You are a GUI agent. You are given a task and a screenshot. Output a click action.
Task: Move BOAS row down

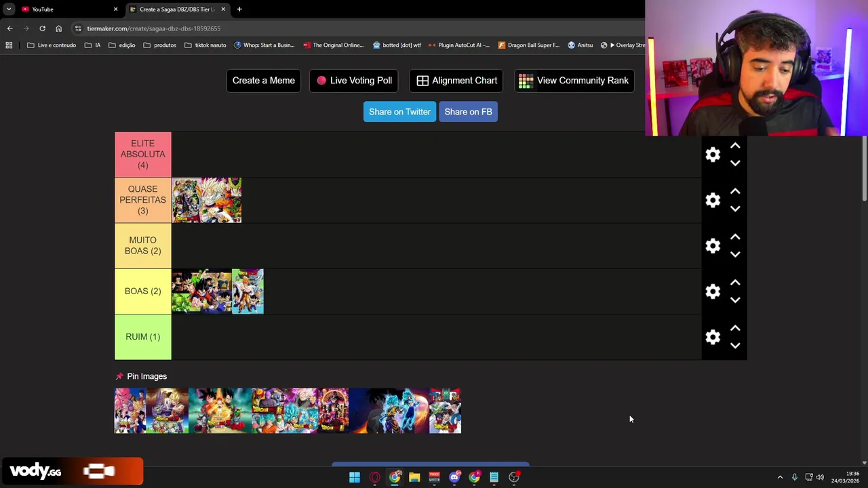pos(735,300)
